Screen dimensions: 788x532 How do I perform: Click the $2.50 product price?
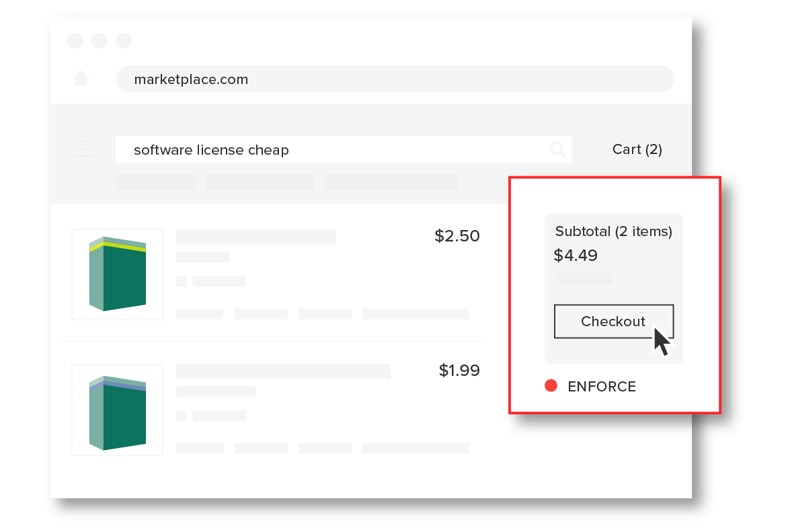click(x=457, y=236)
